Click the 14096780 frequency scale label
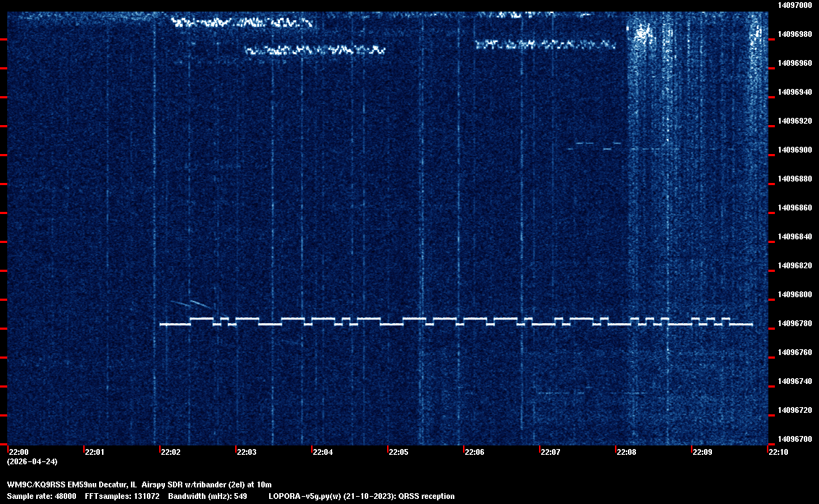The image size is (819, 504). pos(794,323)
